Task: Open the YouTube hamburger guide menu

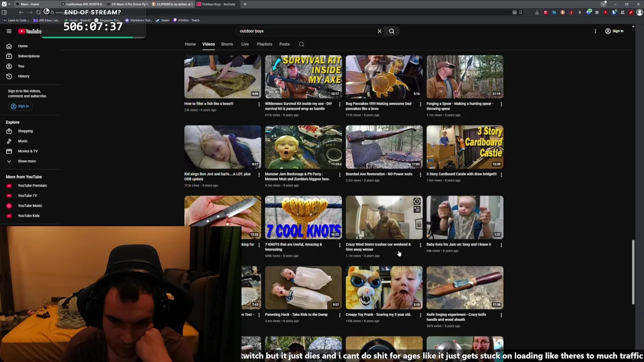Action: click(x=9, y=31)
